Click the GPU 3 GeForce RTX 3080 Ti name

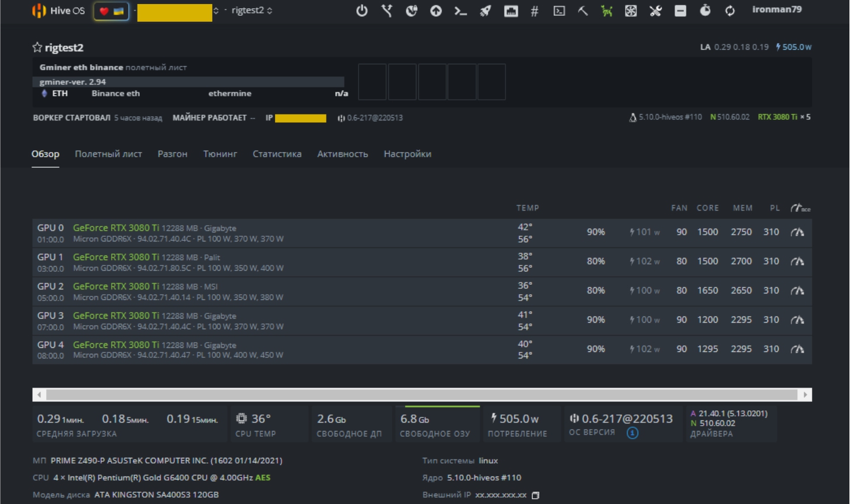click(x=116, y=316)
